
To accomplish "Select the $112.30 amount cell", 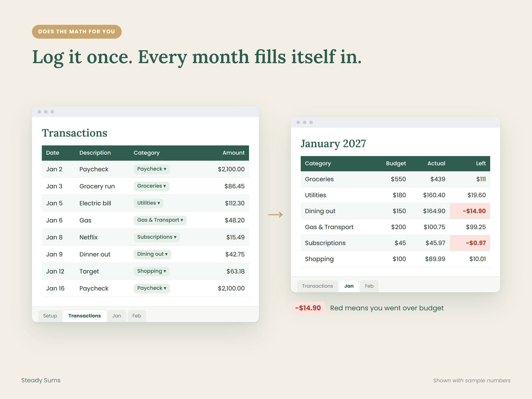I will click(235, 203).
